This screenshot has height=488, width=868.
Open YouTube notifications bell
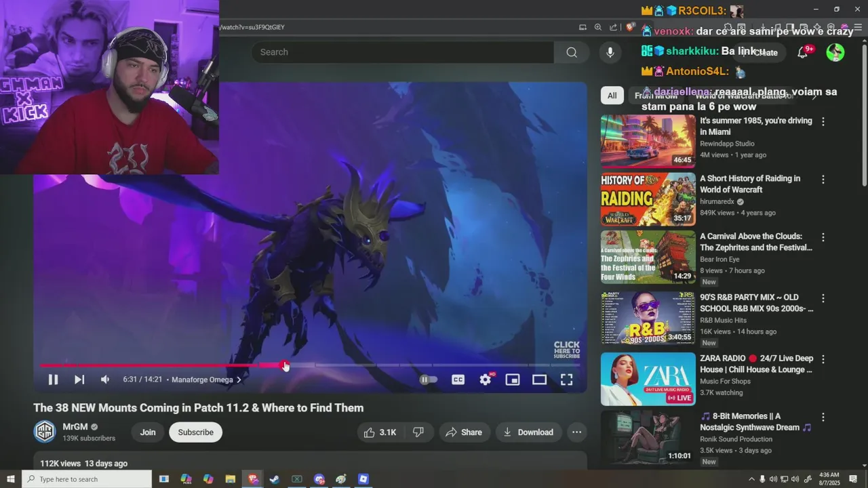coord(803,52)
